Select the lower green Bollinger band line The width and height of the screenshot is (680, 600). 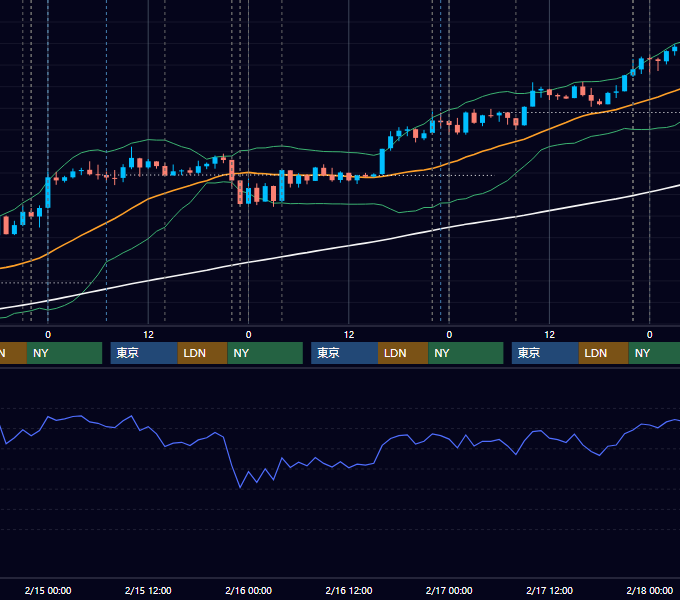pos(349,203)
